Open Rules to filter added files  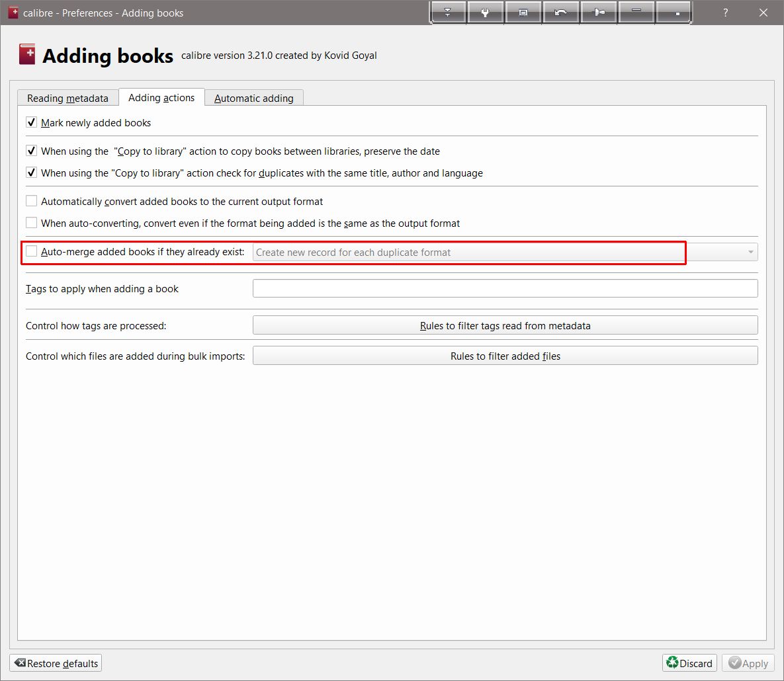click(x=505, y=356)
